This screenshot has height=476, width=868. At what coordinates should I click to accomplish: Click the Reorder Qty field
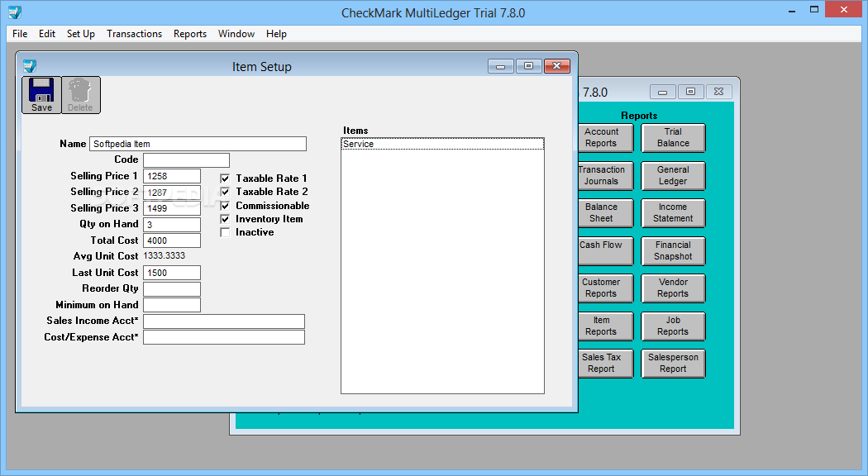(172, 289)
